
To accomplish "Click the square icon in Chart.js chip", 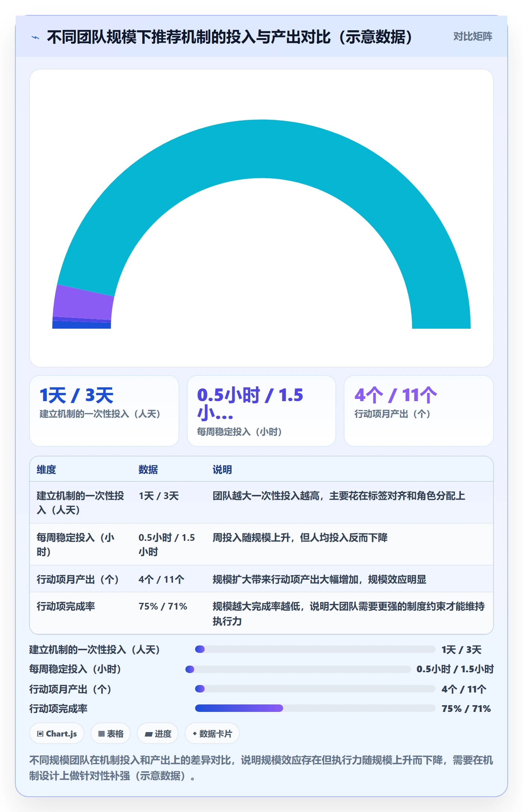I will click(40, 734).
